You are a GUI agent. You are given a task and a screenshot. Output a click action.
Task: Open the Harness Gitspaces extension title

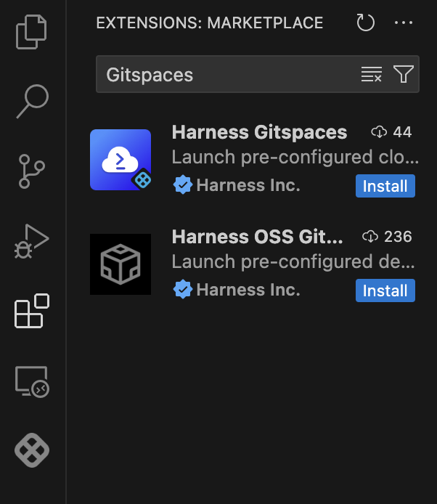tap(259, 132)
